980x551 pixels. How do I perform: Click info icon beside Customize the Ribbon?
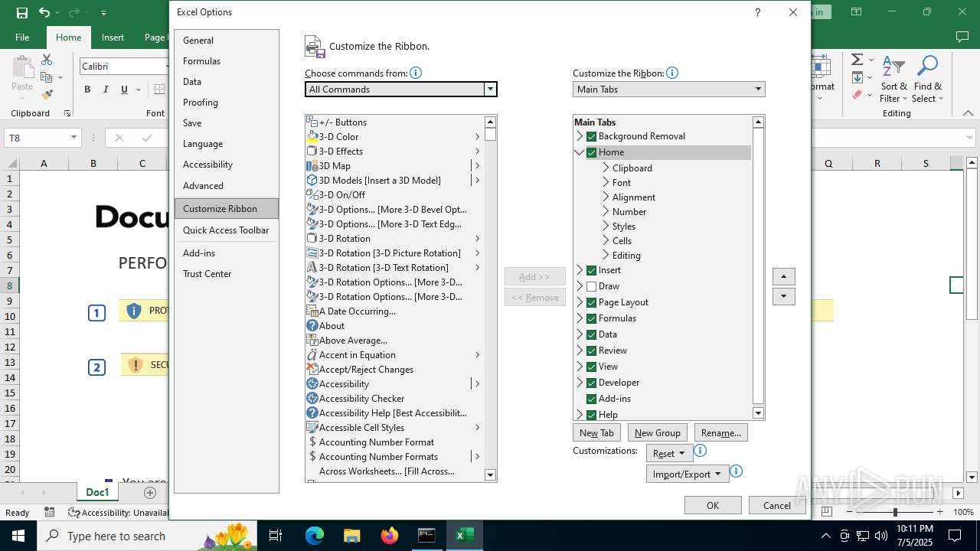[671, 73]
